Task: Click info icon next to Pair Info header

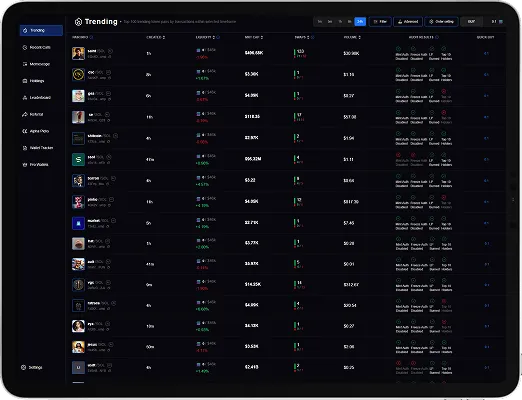Action: point(92,37)
